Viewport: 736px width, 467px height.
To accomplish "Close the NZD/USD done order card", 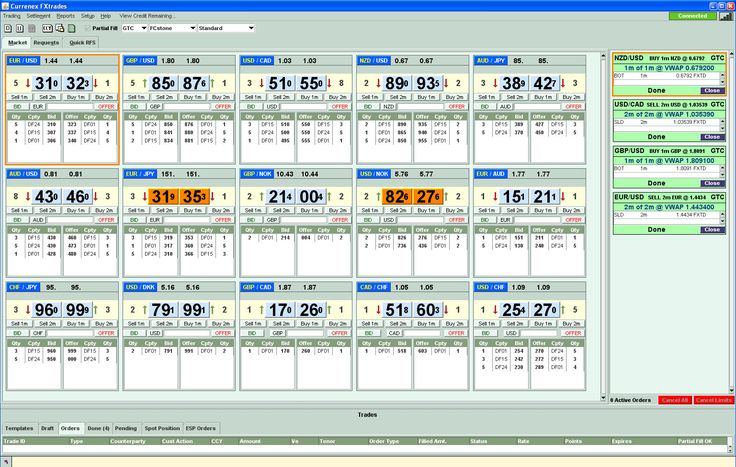I will point(712,91).
